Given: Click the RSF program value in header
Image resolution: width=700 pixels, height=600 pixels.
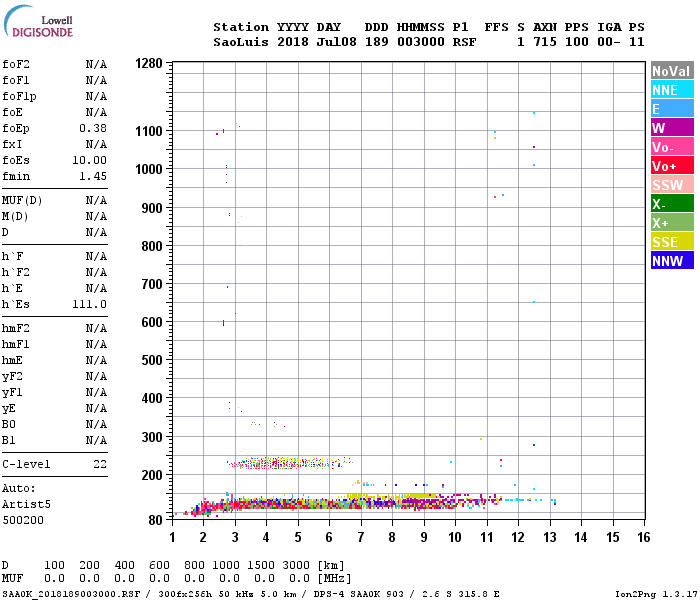Looking at the screenshot, I should (464, 42).
